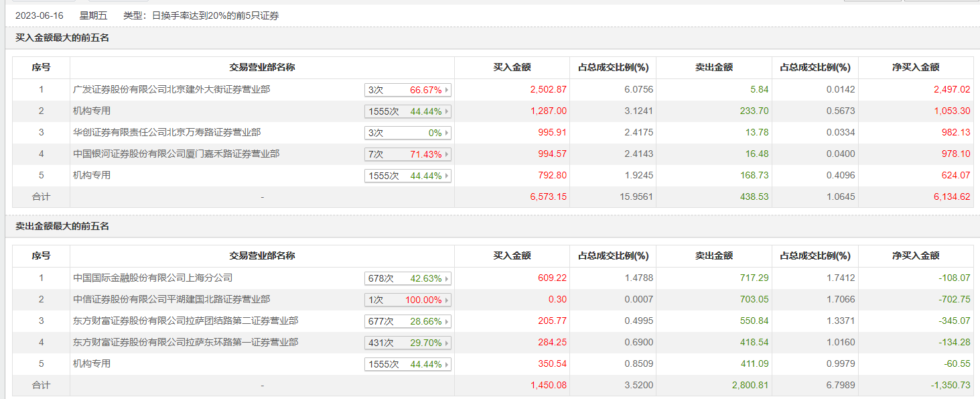Open 华创证券有限责任公司北京万寿路证券营业部 link

pos(167,132)
